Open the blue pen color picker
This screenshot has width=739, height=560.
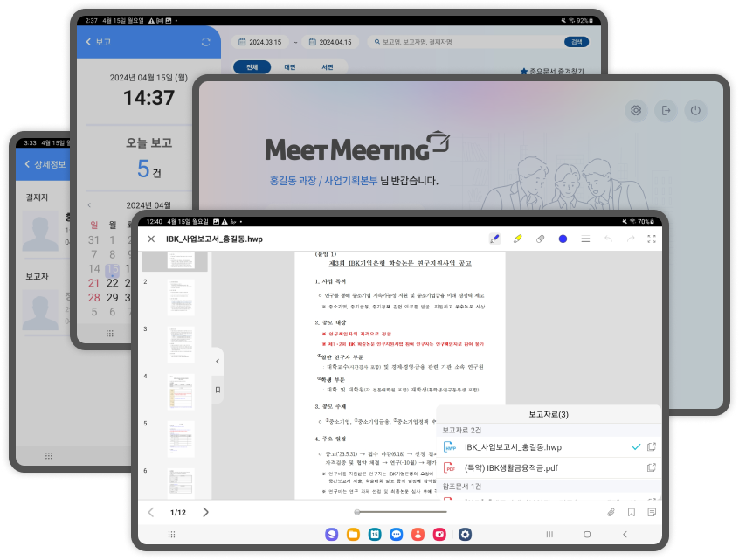coord(563,239)
